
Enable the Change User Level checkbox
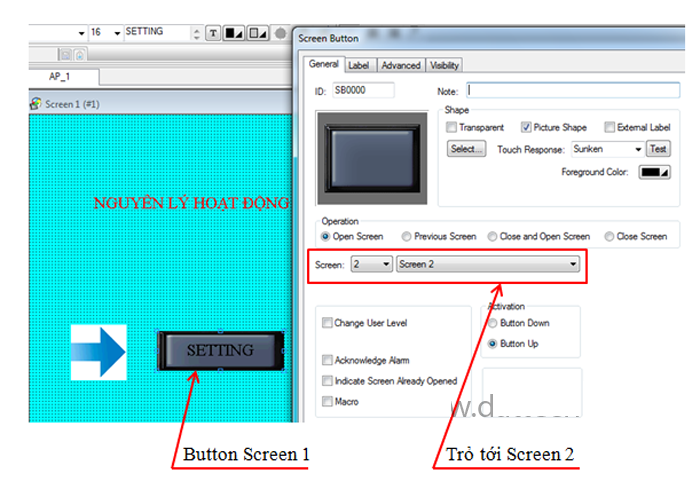coord(327,323)
